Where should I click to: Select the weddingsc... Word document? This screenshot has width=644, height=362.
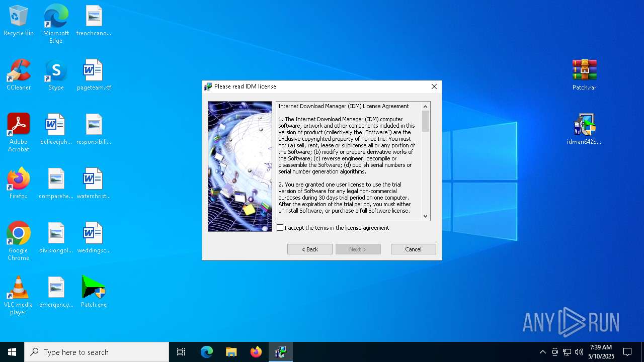pyautogui.click(x=94, y=238)
